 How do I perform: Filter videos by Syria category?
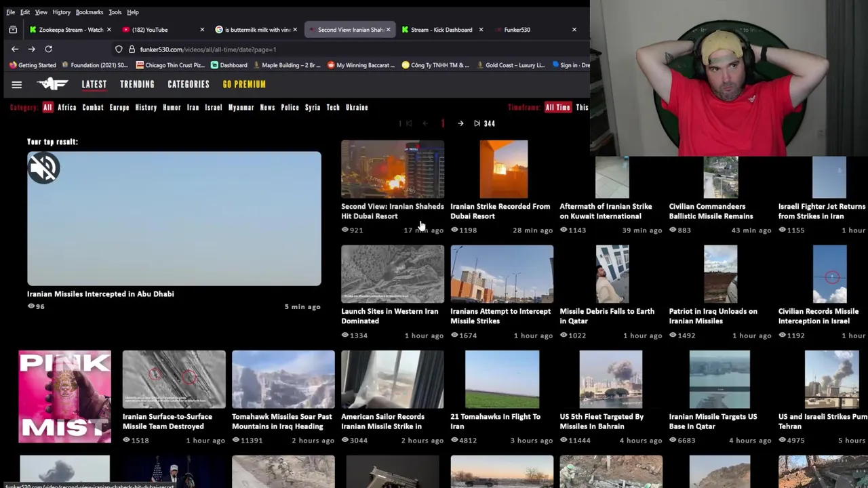313,107
